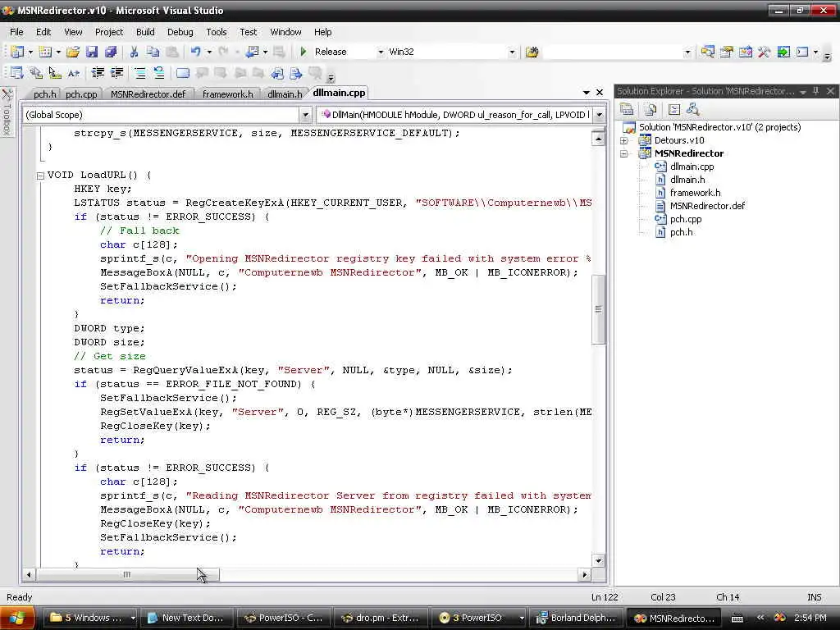Screen dimensions: 840x630
Task: Open the Release configuration dropdown
Action: click(381, 52)
